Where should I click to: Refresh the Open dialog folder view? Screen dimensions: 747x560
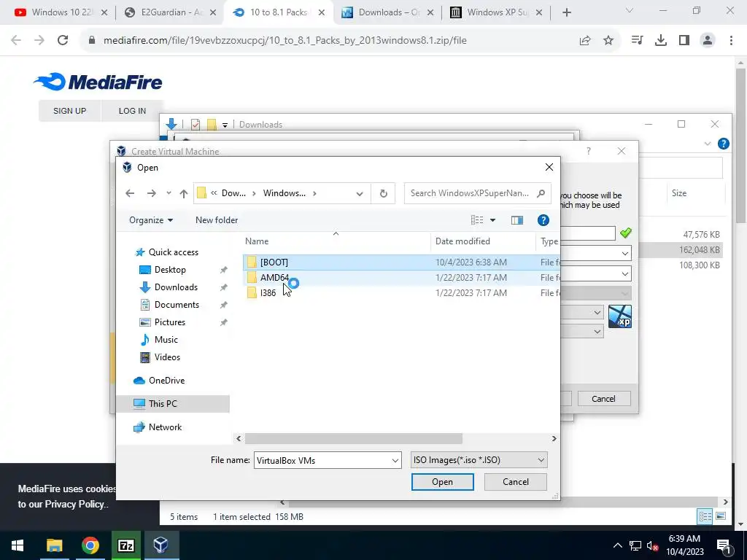(383, 193)
